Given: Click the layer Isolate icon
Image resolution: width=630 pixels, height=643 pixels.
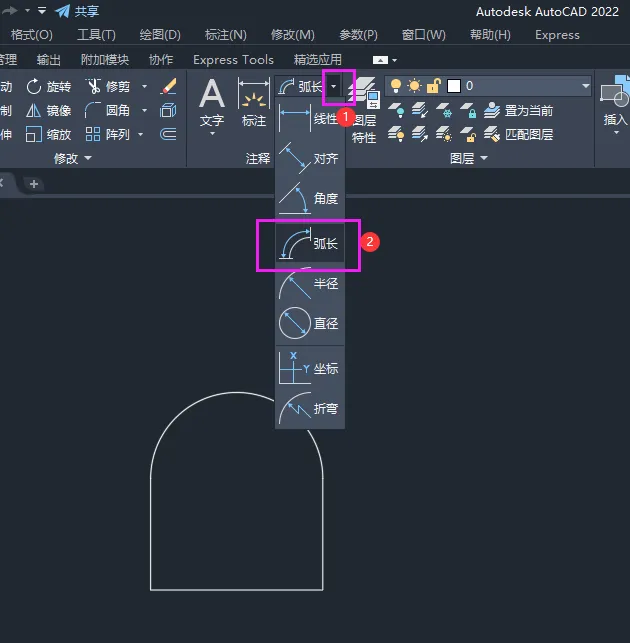Looking at the screenshot, I should coord(420,110).
